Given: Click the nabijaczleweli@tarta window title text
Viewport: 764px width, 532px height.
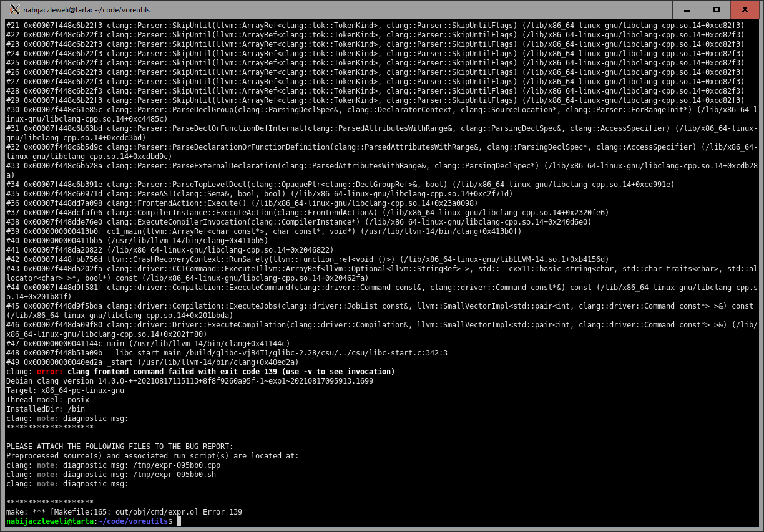Looking at the screenshot, I should [87, 10].
